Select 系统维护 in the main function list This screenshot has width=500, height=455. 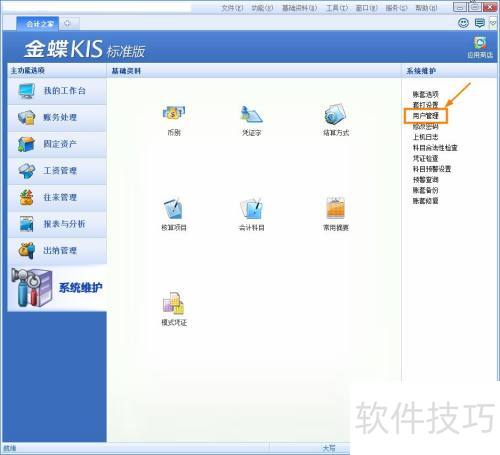coord(57,288)
